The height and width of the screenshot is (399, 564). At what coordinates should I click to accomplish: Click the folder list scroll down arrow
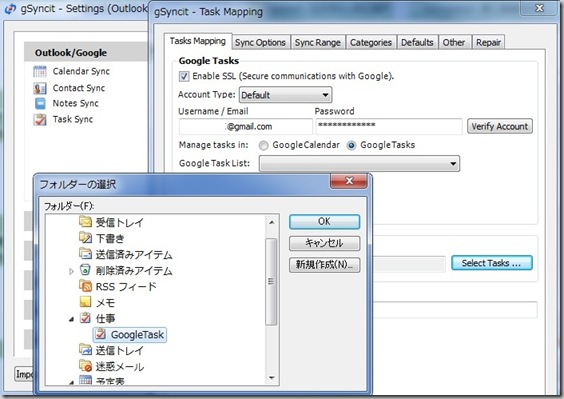coord(272,377)
